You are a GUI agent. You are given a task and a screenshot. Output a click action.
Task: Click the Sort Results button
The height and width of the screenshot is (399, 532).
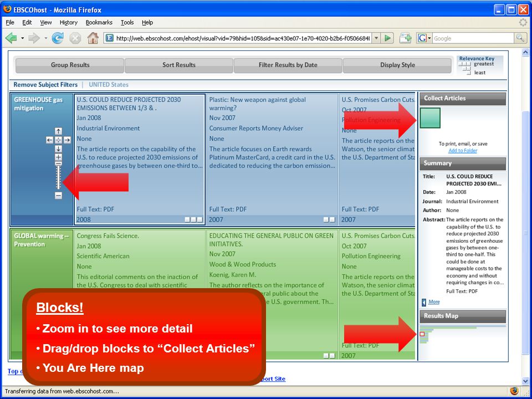click(x=179, y=65)
